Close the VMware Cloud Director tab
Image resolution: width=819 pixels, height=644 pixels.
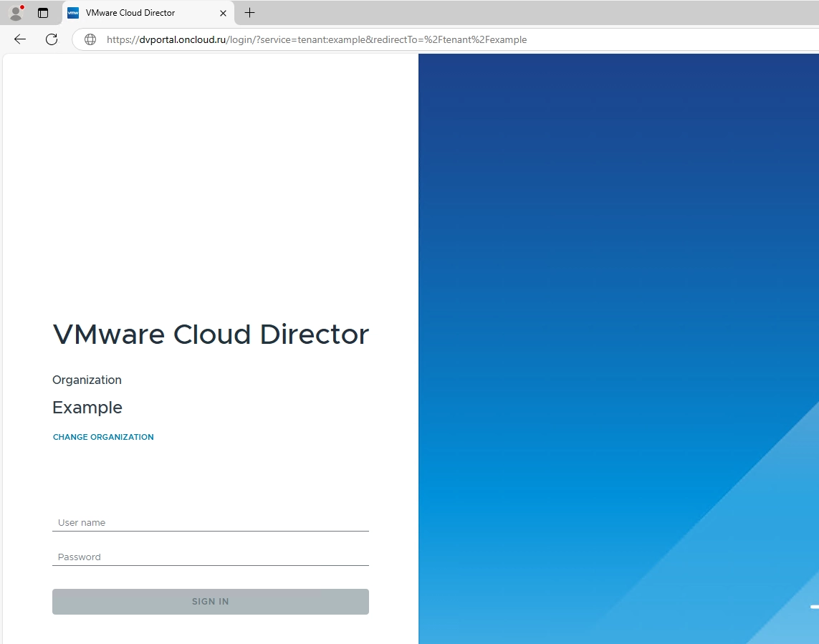223,13
